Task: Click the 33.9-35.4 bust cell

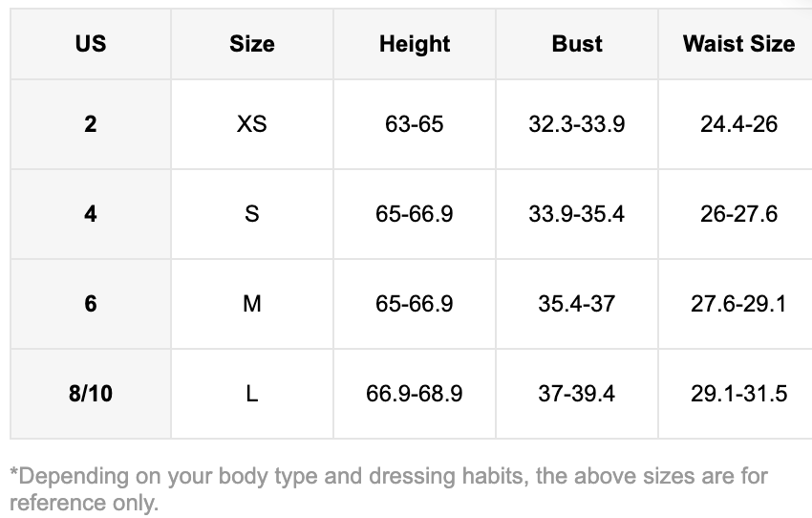Action: click(577, 214)
